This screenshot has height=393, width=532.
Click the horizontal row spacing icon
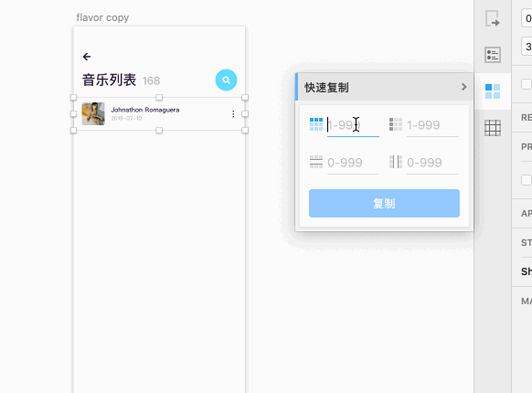click(316, 162)
